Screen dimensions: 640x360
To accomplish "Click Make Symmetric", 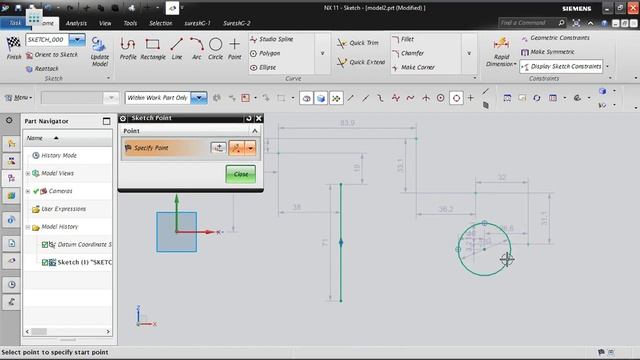I will [548, 52].
